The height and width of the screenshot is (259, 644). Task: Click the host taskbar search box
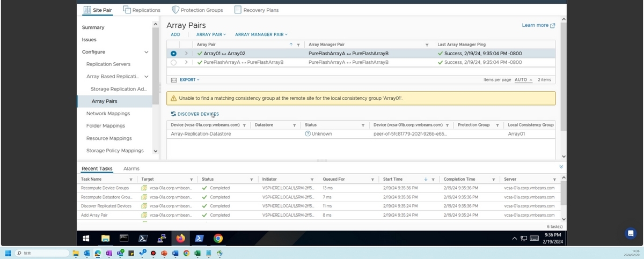click(42, 253)
